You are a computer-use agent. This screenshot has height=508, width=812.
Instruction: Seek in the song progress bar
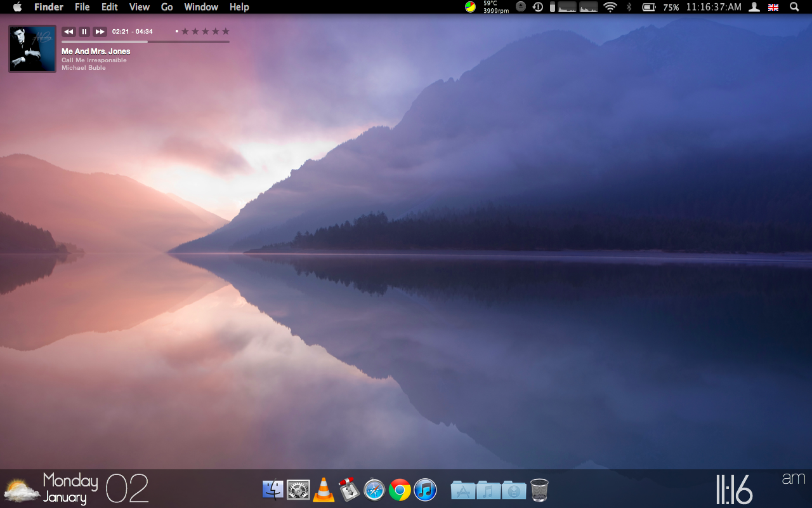click(145, 42)
